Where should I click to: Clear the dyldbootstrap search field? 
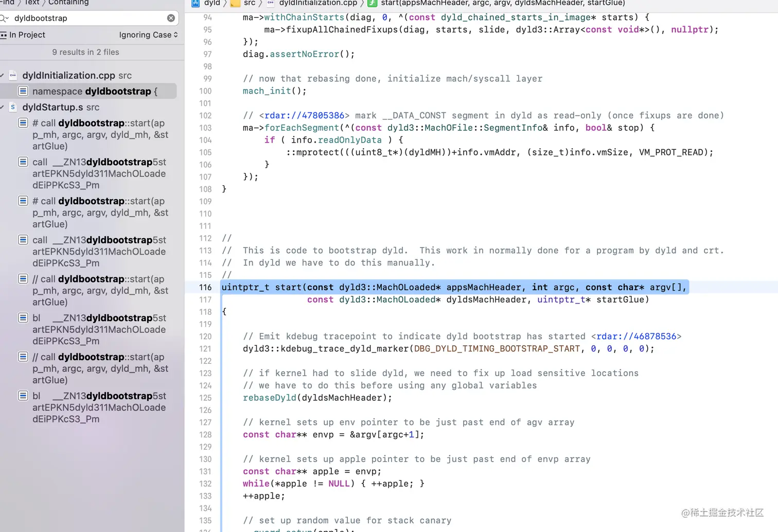click(171, 18)
